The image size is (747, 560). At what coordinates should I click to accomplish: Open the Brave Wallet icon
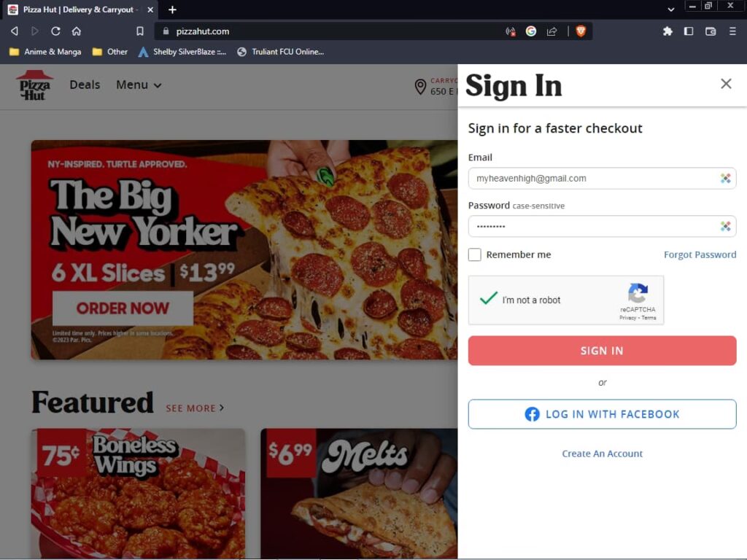click(x=711, y=31)
